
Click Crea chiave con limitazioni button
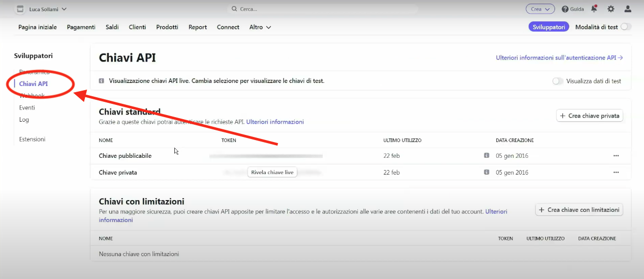pos(579,210)
